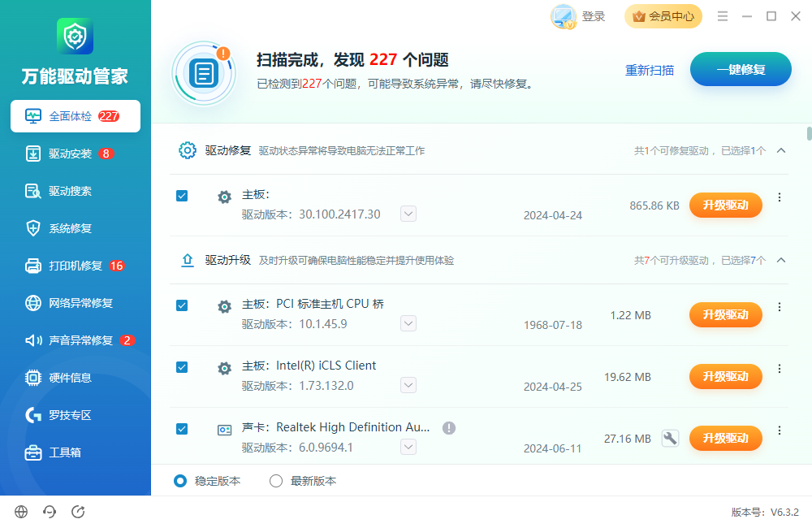Click 升级驱动 for Intel(R) iCLS Client
Screen dimensions: 812x528
pyautogui.click(x=725, y=377)
